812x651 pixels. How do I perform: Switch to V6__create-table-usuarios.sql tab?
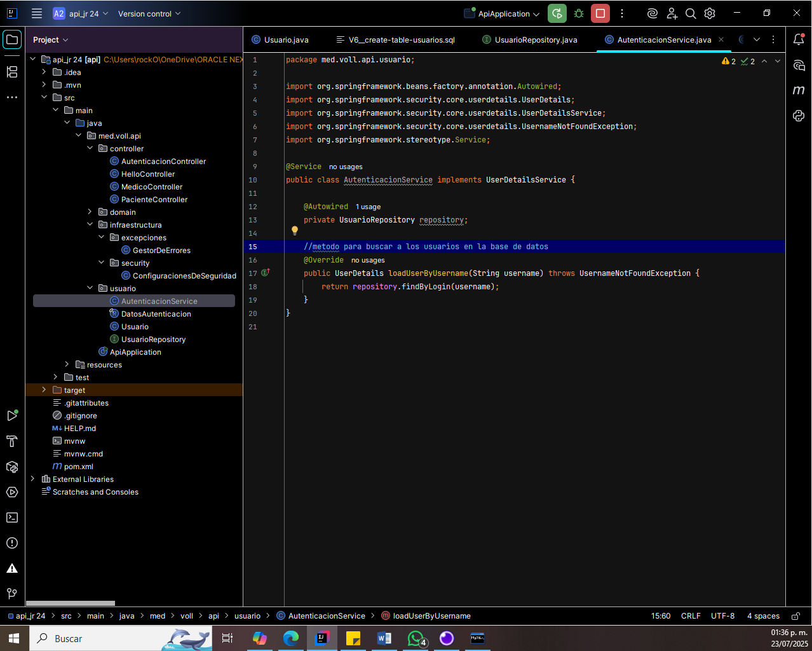click(x=396, y=39)
